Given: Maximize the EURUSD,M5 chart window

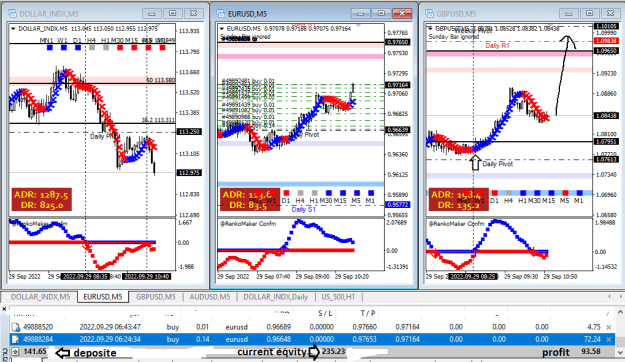Looking at the screenshot, I should click(381, 14).
